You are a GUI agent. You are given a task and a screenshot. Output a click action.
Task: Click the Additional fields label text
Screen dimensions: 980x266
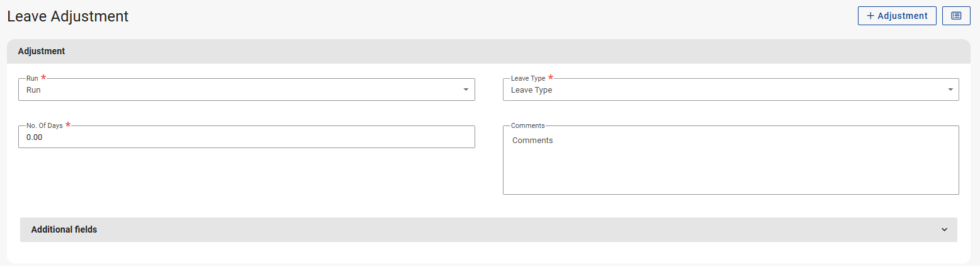tap(64, 229)
